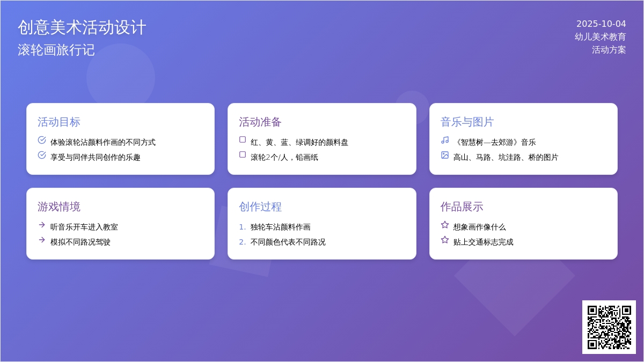The height and width of the screenshot is (362, 644).
Task: Click the main title 创意美术活动设计
Action: [82, 27]
